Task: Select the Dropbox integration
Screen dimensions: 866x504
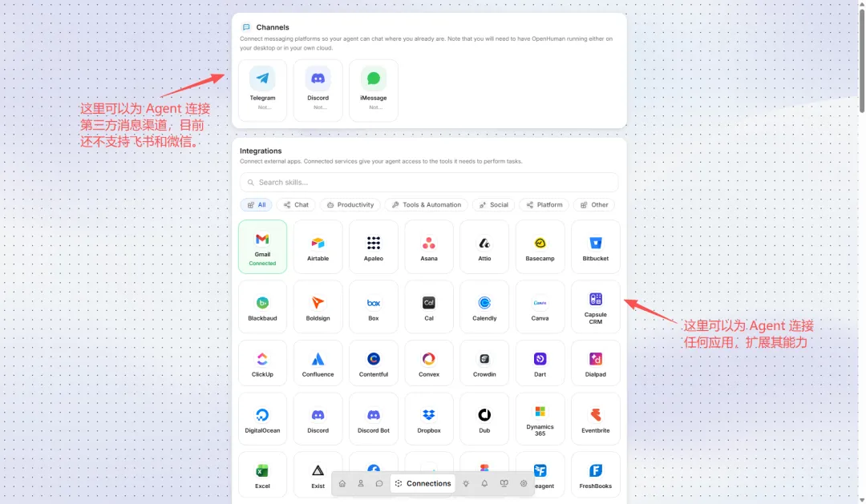Action: click(429, 419)
